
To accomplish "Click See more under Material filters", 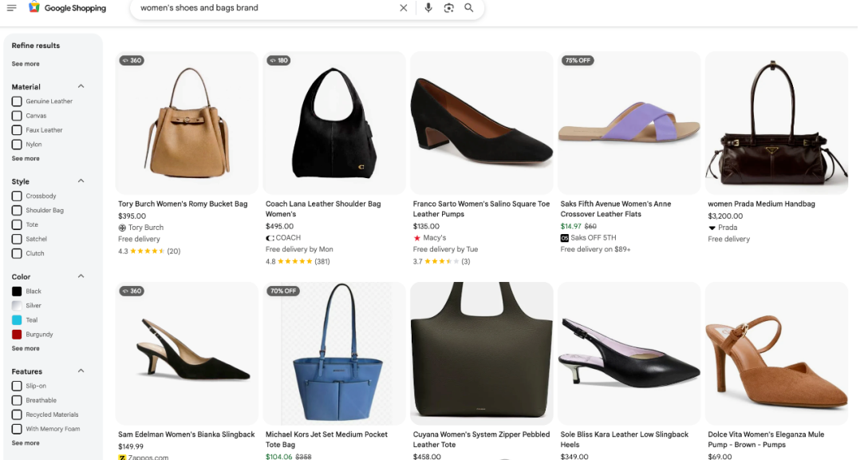I will [x=26, y=159].
